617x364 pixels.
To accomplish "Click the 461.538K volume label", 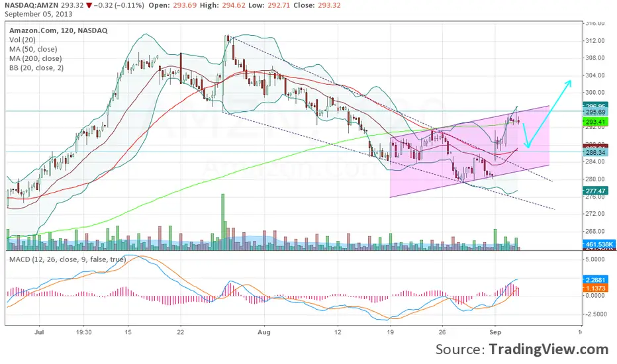I will (598, 244).
